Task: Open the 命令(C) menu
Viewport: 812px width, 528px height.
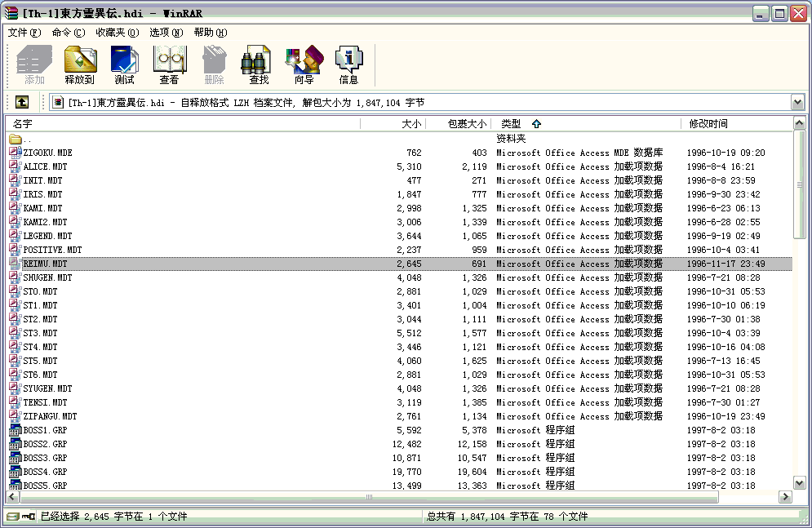Action: click(x=69, y=33)
